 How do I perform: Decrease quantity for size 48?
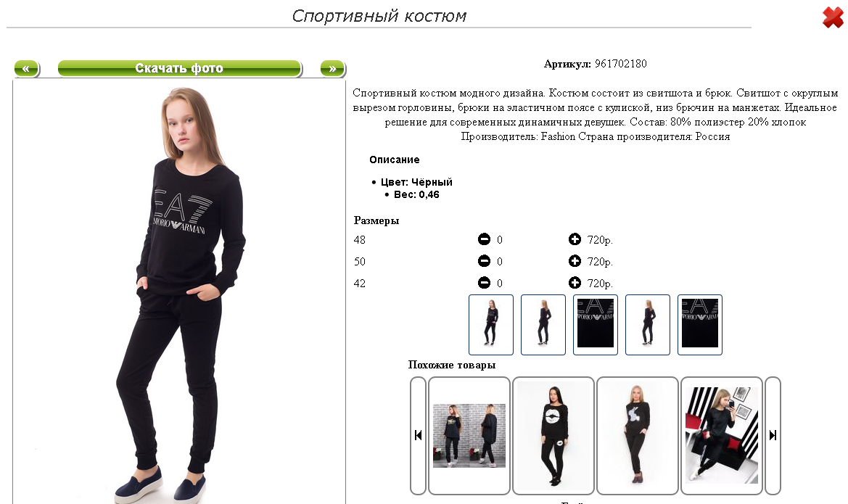pyautogui.click(x=484, y=239)
